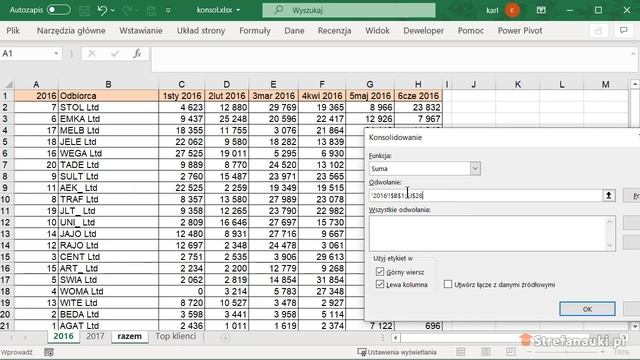Click the list box scroll-up arrow
Viewport: 640px width, 360px height.
[610, 222]
